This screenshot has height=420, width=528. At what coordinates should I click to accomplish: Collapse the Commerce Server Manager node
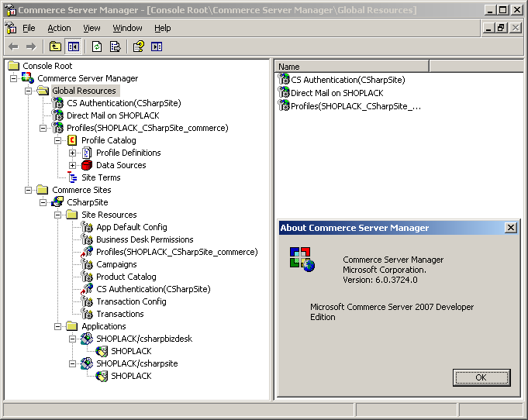click(x=13, y=78)
